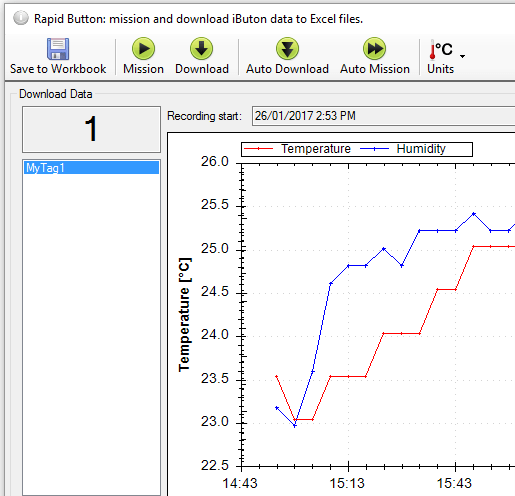
Task: Click the 25.5 y-axis label
Action: (215, 204)
